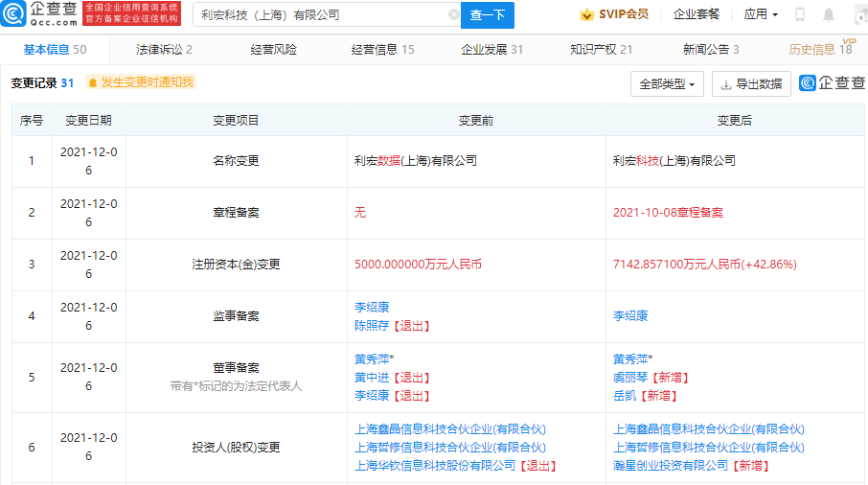868x485 pixels.
Task: Open 虞丽琴 link in 董事备案 变更后
Action: click(630, 378)
